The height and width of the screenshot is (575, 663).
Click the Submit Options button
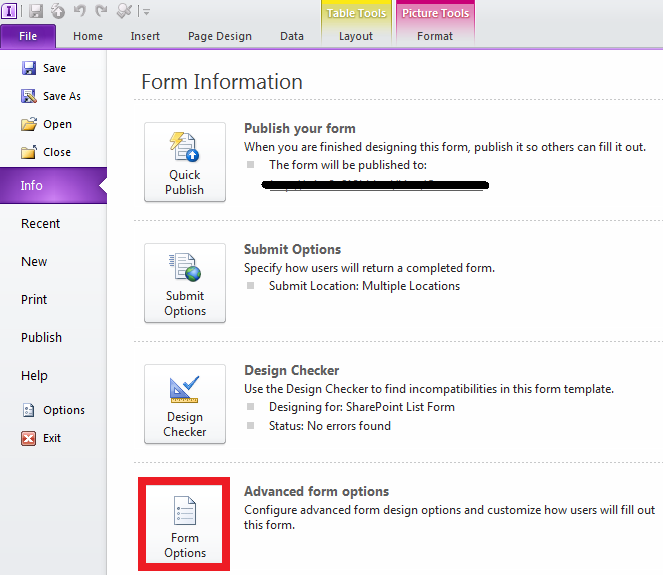pyautogui.click(x=185, y=283)
